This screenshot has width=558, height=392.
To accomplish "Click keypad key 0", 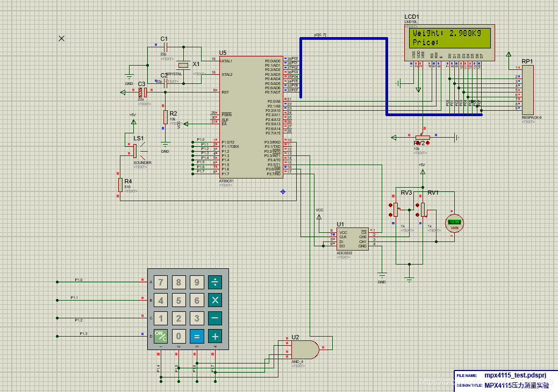I will click(178, 336).
